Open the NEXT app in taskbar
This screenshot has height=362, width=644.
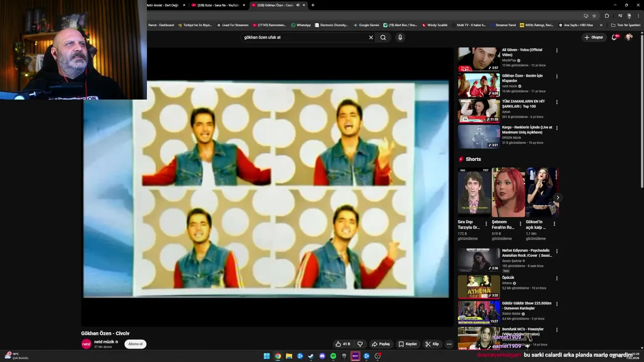click(x=355, y=356)
